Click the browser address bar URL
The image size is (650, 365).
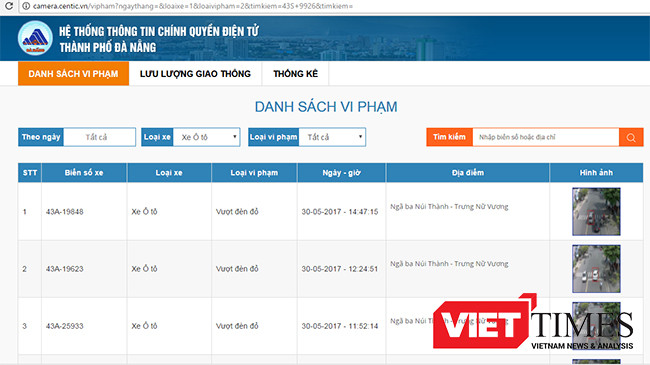[193, 6]
